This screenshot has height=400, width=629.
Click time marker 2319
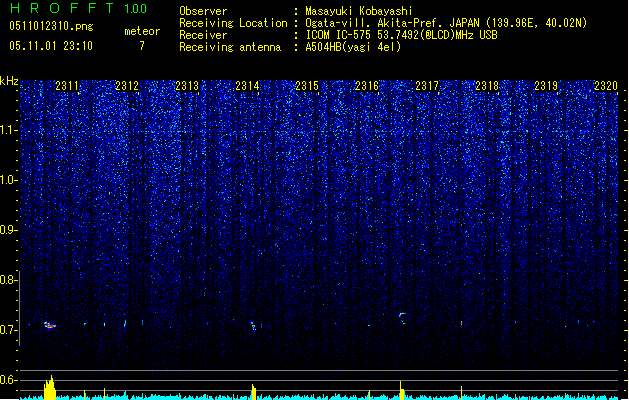546,86
